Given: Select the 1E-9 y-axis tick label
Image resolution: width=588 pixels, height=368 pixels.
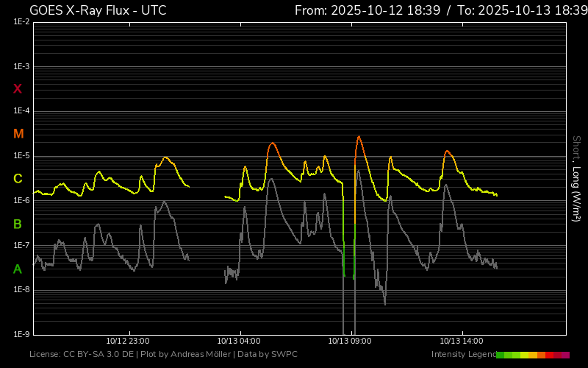Looking at the screenshot, I should [21, 334].
